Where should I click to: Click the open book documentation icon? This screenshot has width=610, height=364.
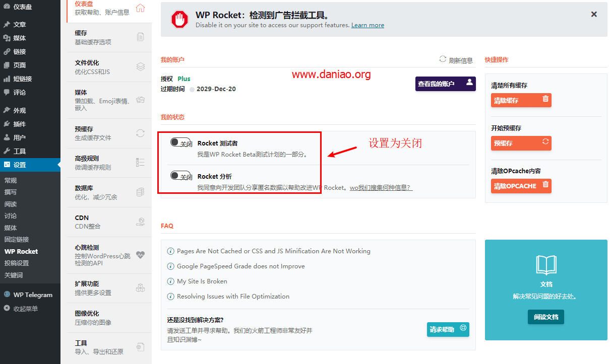tap(546, 265)
